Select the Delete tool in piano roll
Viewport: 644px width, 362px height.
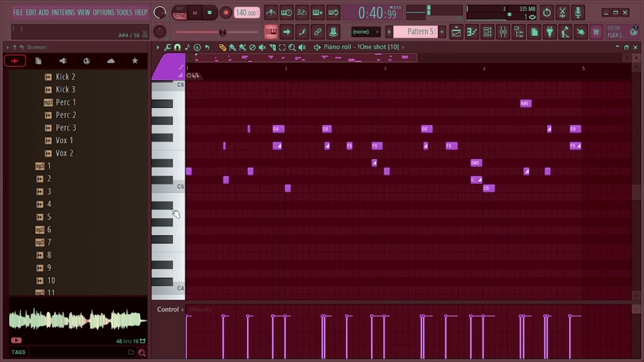click(252, 47)
